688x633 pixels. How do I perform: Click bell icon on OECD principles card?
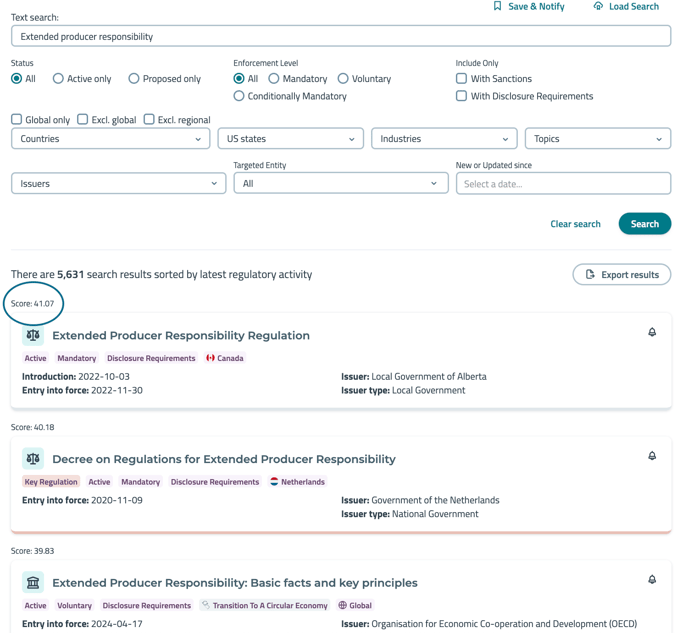click(652, 580)
